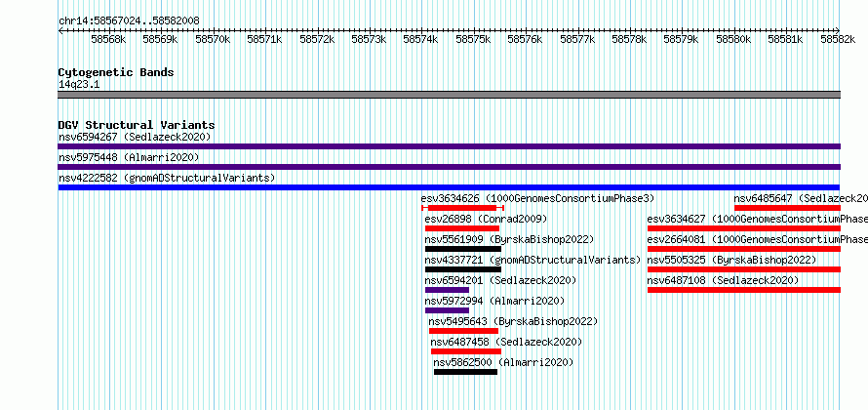Click the 14q23.1 band label
Image resolution: width=868 pixels, height=410 pixels.
pyautogui.click(x=79, y=84)
